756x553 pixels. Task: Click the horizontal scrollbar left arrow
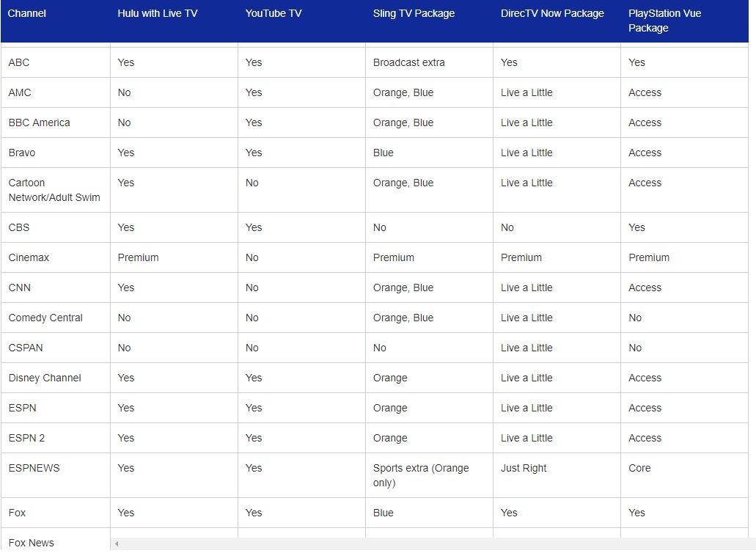[x=116, y=543]
